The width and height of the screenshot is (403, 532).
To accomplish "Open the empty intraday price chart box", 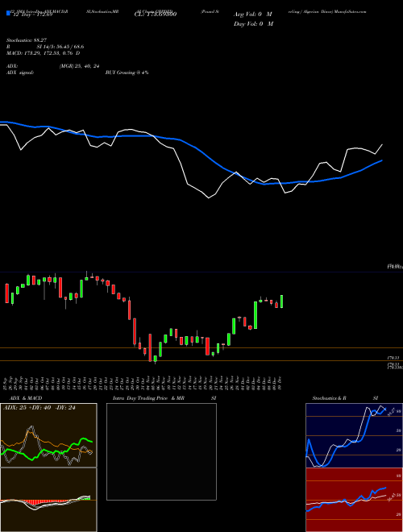I will pos(161,451).
